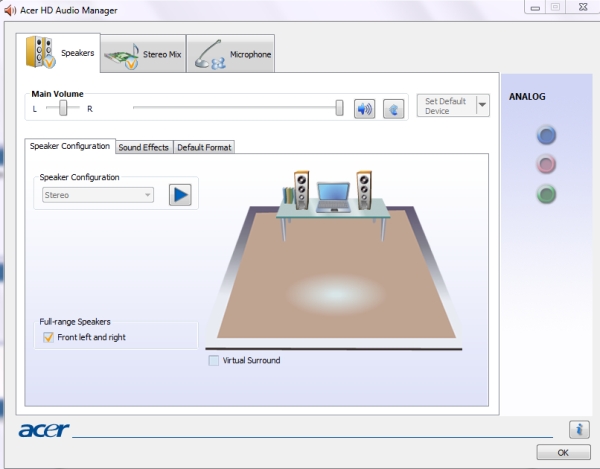Switch to the Stereo Mix tab
Viewport: 600px width, 469px height.
tap(145, 54)
